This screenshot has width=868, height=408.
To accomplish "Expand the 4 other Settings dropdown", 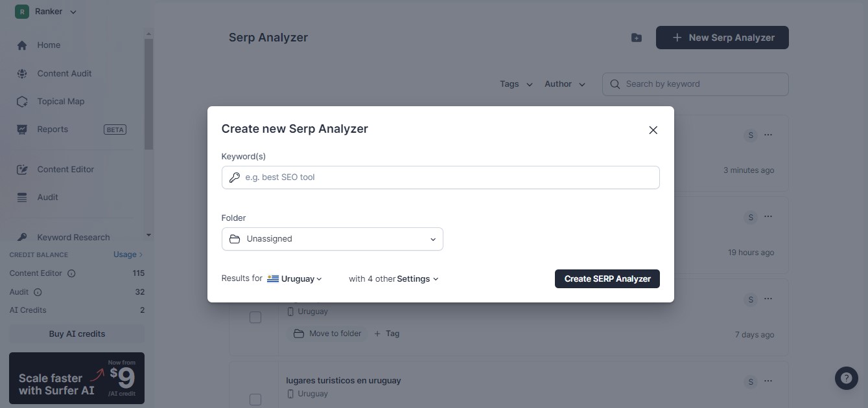I will [417, 279].
